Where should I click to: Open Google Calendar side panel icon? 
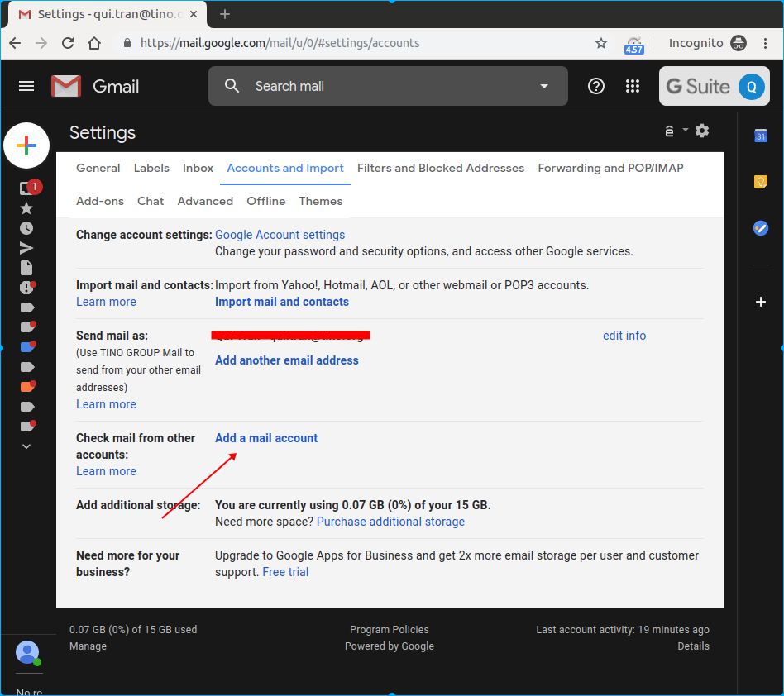click(761, 136)
